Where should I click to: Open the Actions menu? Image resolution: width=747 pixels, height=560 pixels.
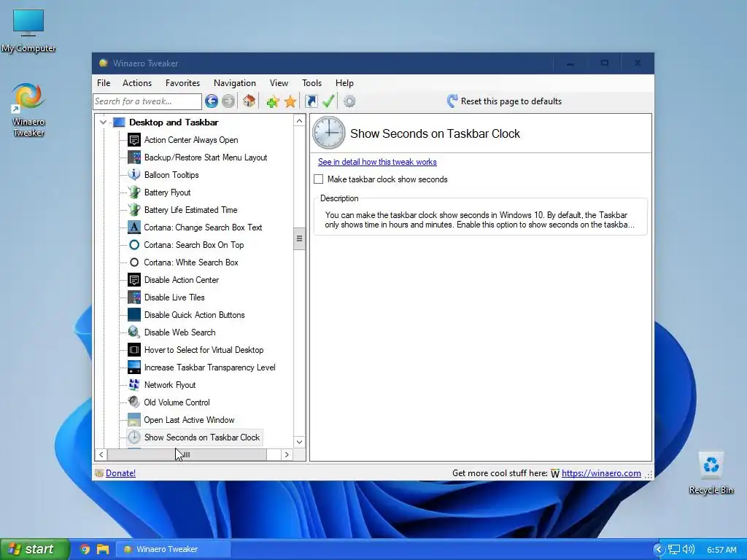point(137,83)
